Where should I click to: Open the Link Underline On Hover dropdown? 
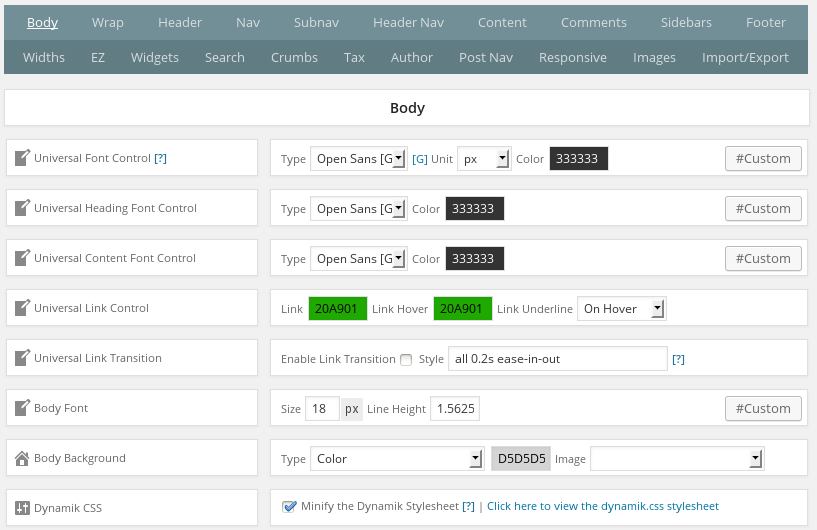coord(621,309)
